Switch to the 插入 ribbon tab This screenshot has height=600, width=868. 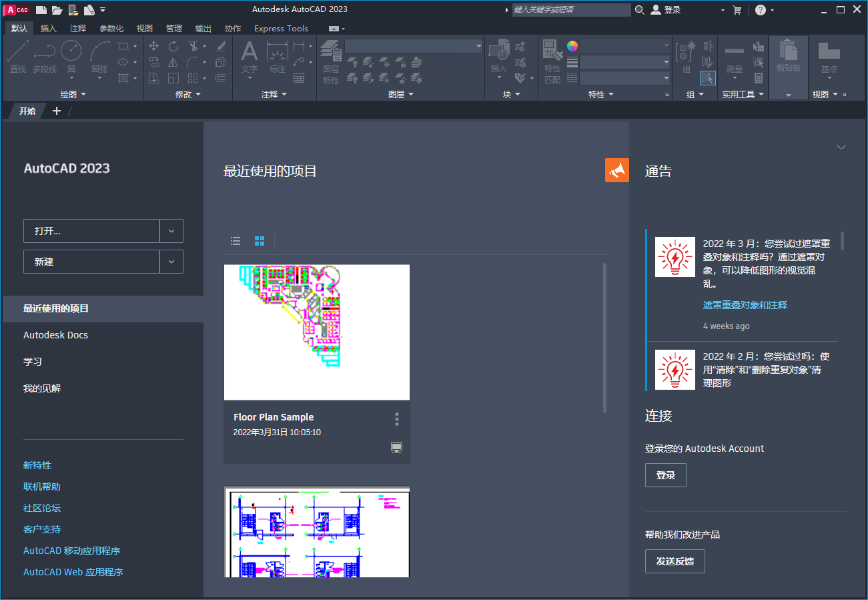click(49, 28)
